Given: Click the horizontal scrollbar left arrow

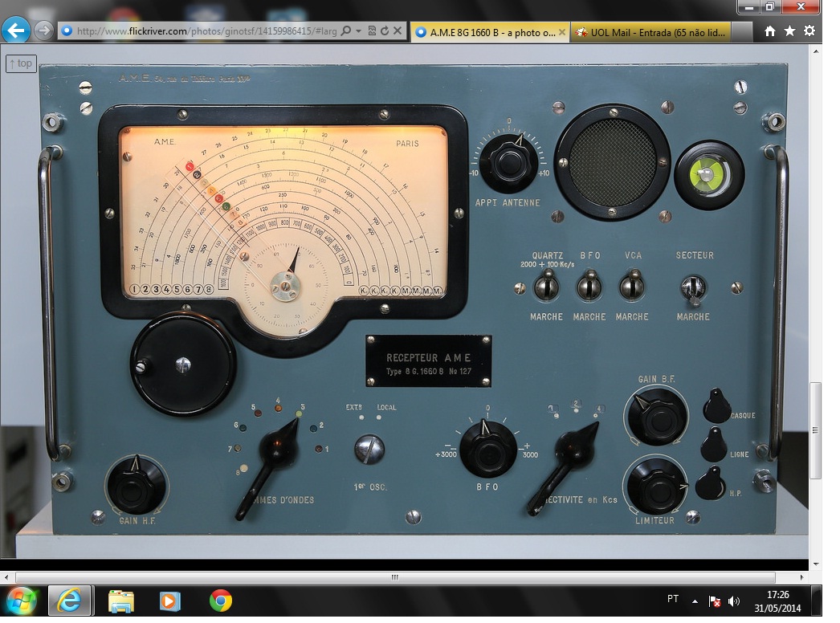Looking at the screenshot, I should [6, 577].
